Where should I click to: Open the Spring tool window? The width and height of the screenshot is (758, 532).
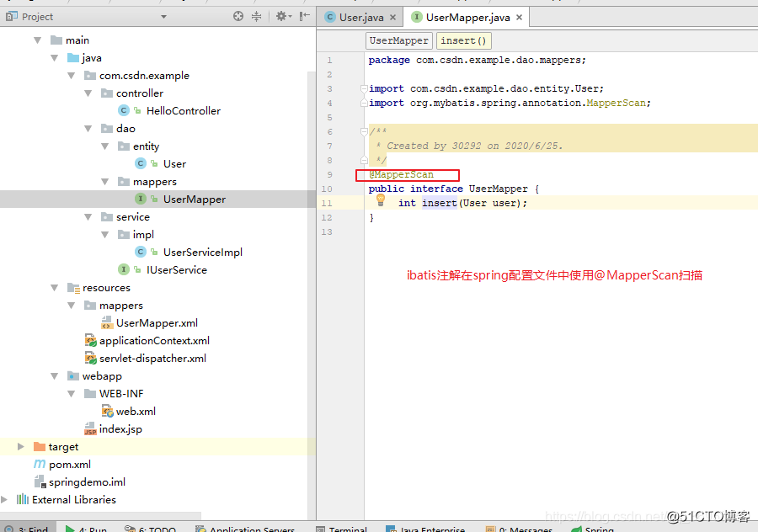(593, 528)
